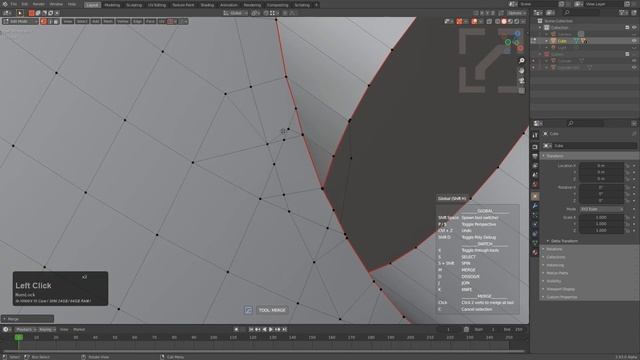640x360 pixels.
Task: Open the outliner filter icon
Action: [623, 13]
